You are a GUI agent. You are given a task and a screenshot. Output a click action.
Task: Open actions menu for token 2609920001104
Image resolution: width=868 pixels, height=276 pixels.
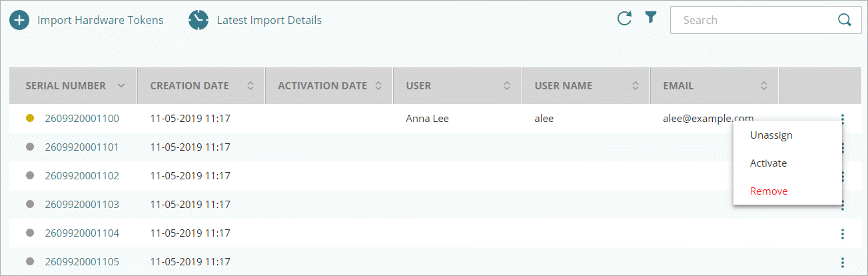[x=843, y=233]
